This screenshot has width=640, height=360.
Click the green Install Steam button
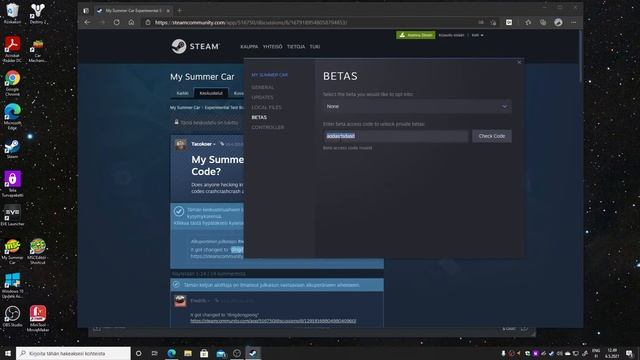(x=416, y=35)
